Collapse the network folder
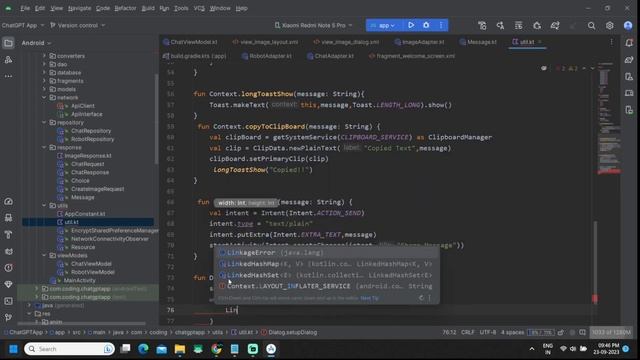Image resolution: width=640 pixels, height=360 pixels. pos(44,98)
